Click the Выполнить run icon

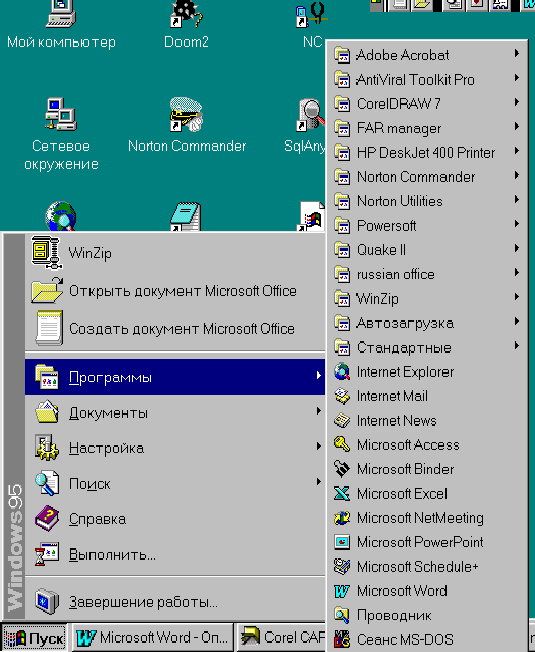tap(47, 554)
